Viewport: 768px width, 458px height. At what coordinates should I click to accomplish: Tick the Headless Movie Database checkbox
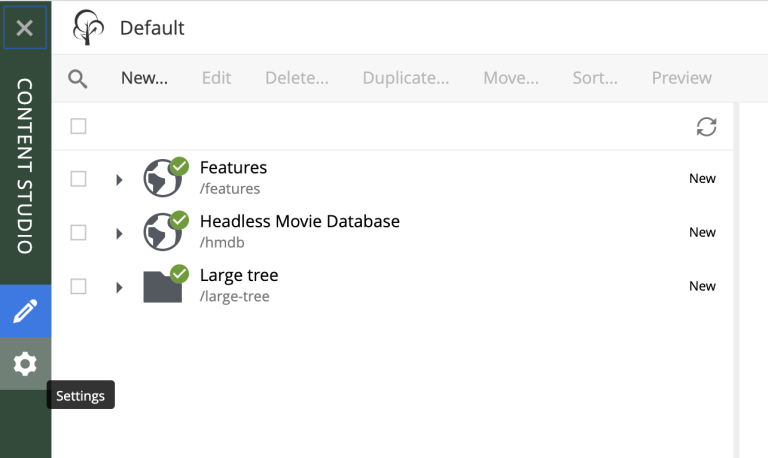click(79, 233)
